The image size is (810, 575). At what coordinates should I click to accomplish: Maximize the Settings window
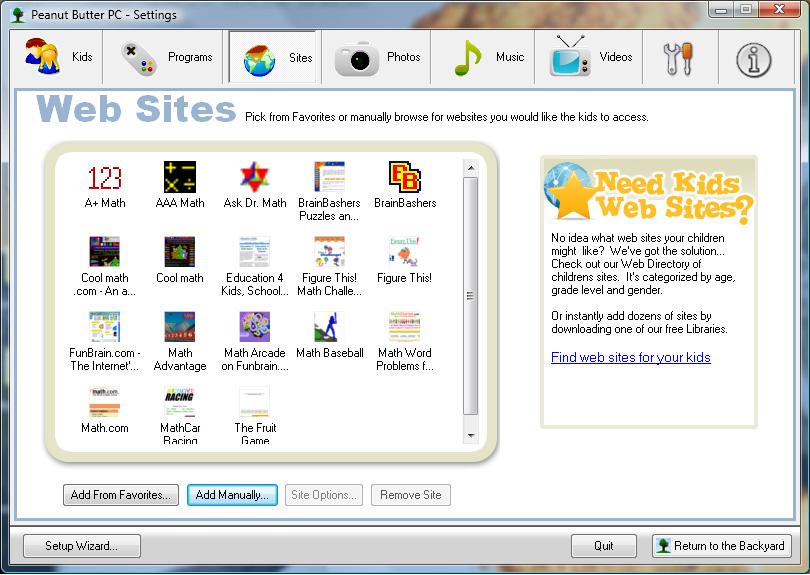pyautogui.click(x=746, y=9)
